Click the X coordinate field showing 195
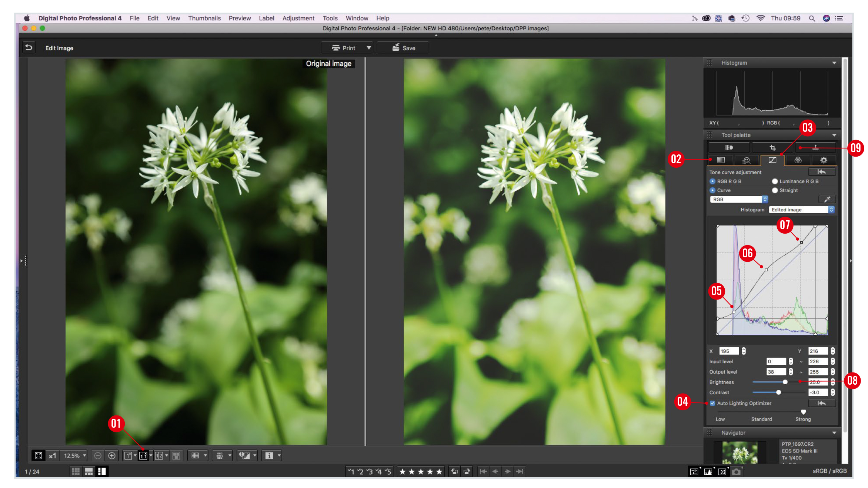This screenshot has width=868, height=488. coord(729,351)
